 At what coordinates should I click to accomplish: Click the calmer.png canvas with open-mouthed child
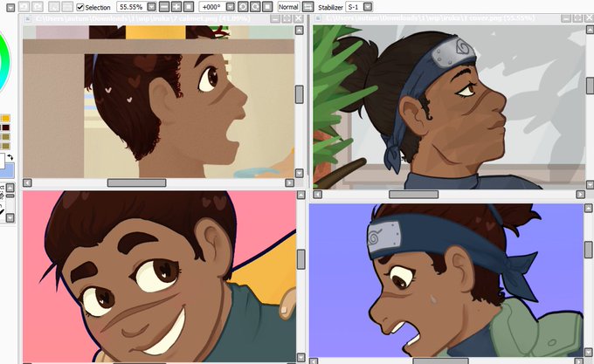(158, 101)
